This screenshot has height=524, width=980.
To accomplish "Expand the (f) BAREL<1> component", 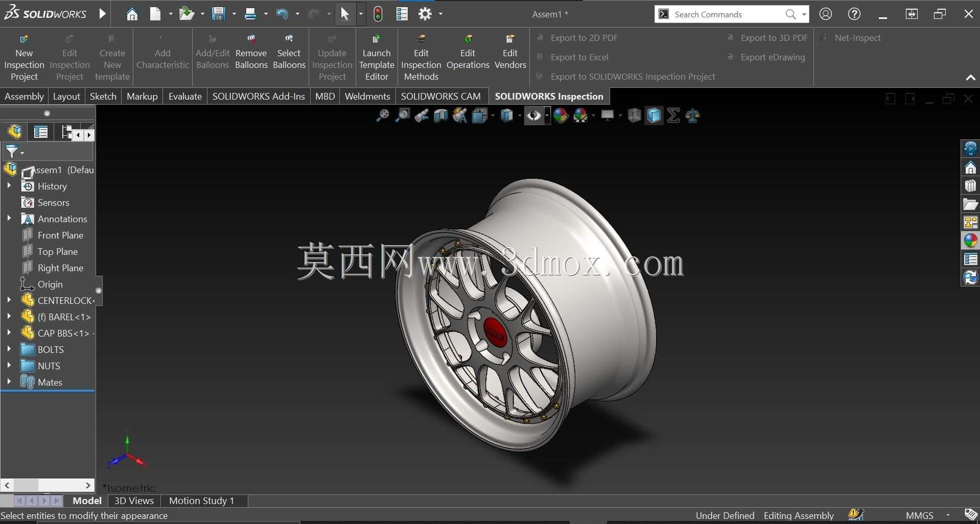I will (x=9, y=317).
